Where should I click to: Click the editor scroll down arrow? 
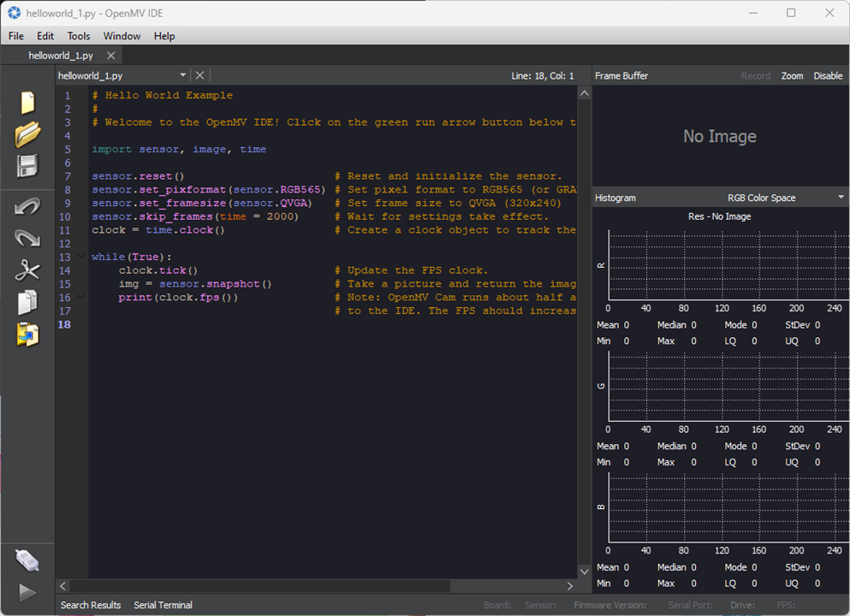coord(585,571)
